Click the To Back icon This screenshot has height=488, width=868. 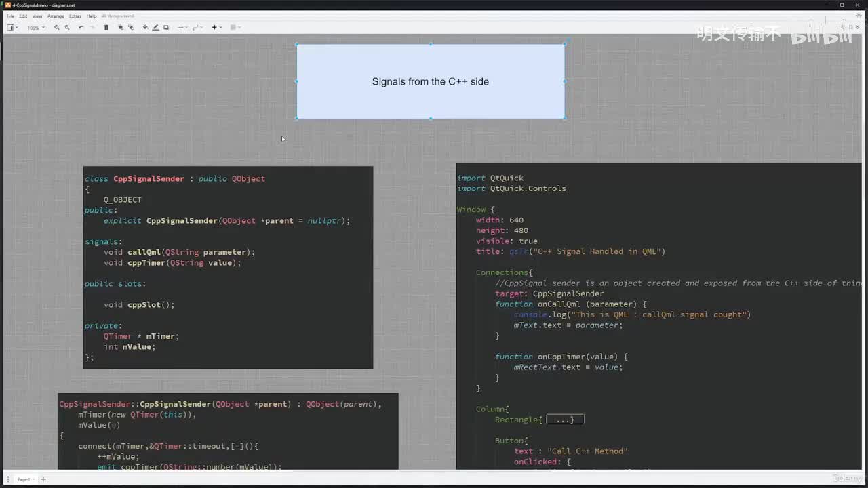pyautogui.click(x=131, y=28)
